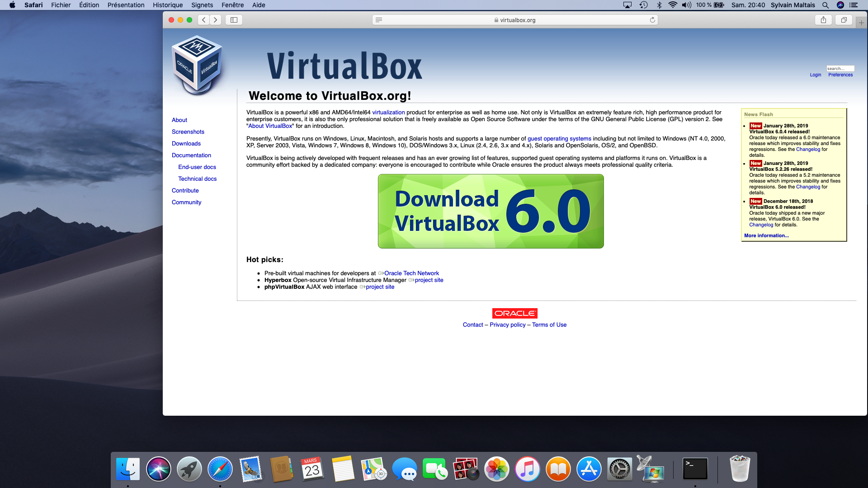Open Terminal from the Dock
This screenshot has width=868, height=488.
tap(695, 469)
